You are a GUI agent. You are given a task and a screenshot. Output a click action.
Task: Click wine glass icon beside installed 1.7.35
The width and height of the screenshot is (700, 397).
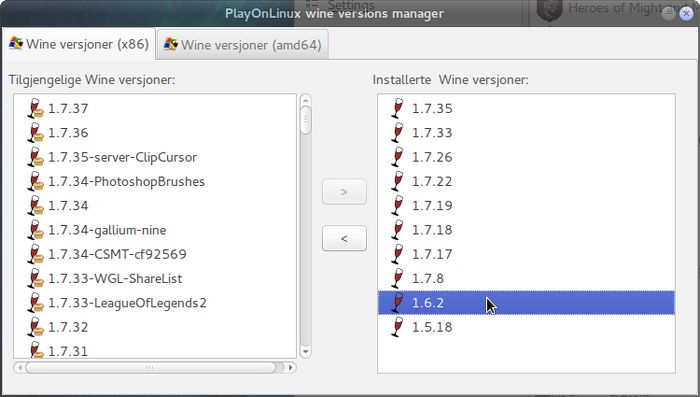click(x=397, y=109)
